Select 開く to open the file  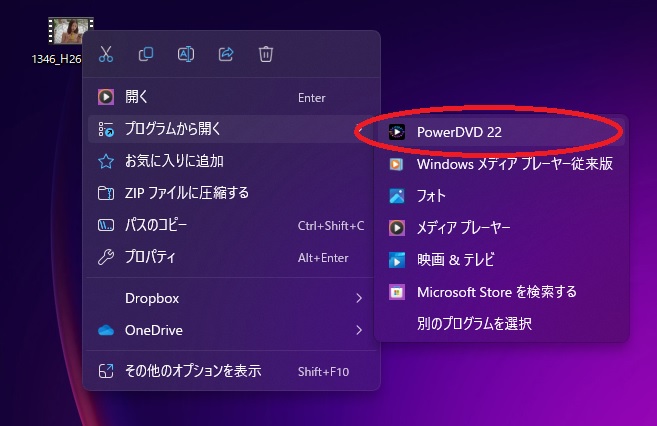(231, 97)
